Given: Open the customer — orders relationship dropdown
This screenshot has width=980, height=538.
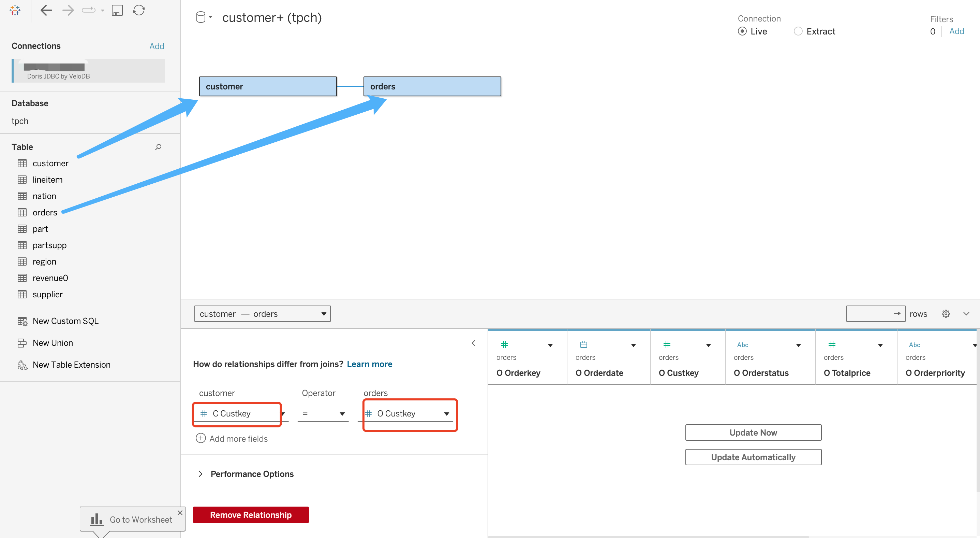Looking at the screenshot, I should tap(262, 314).
